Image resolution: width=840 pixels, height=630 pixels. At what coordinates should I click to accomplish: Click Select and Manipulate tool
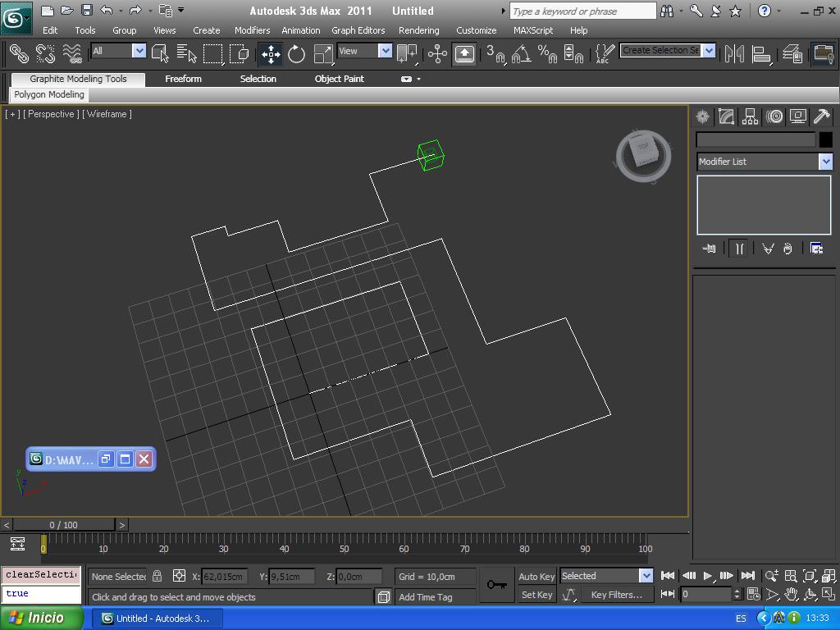[x=437, y=53]
